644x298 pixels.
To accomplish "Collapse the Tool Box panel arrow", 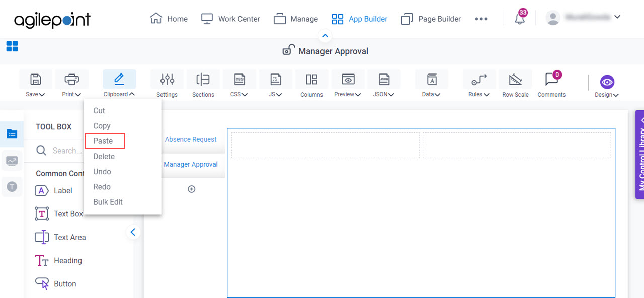I will (133, 232).
